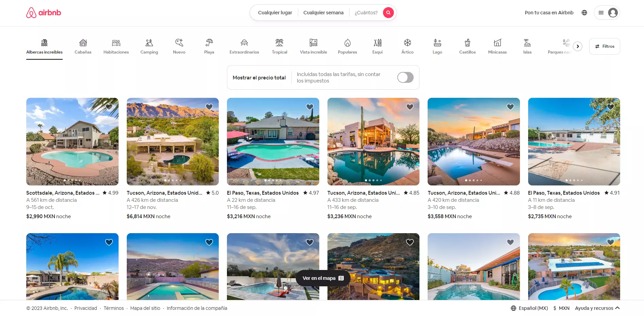
Task: Switch to the Playa category tab
Action: pyautogui.click(x=209, y=46)
